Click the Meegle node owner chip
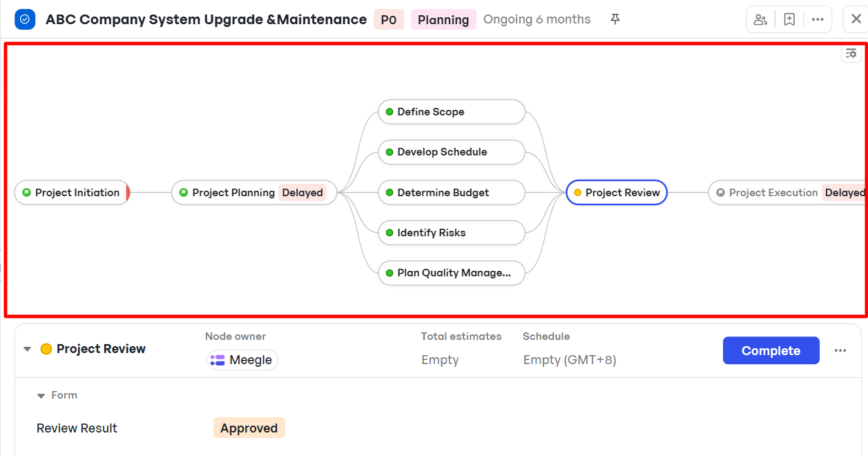The width and height of the screenshot is (868, 456). pos(242,360)
